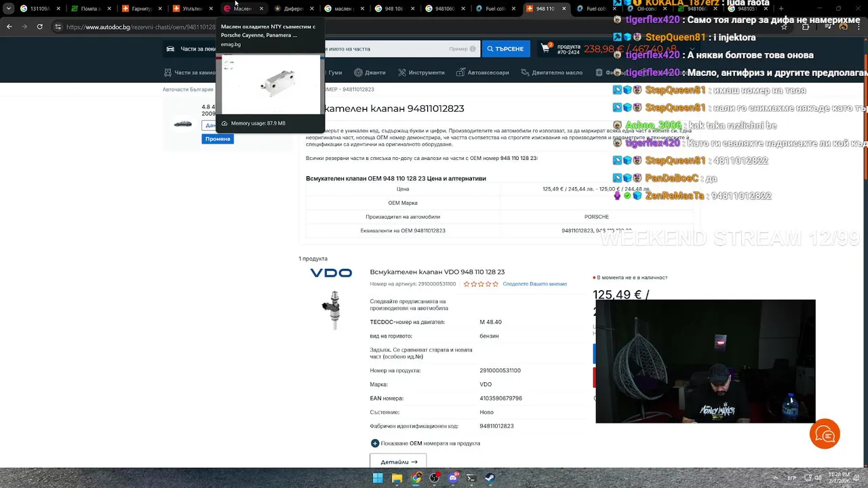
Task: Click the five-star rating of VDO product
Action: point(481,284)
